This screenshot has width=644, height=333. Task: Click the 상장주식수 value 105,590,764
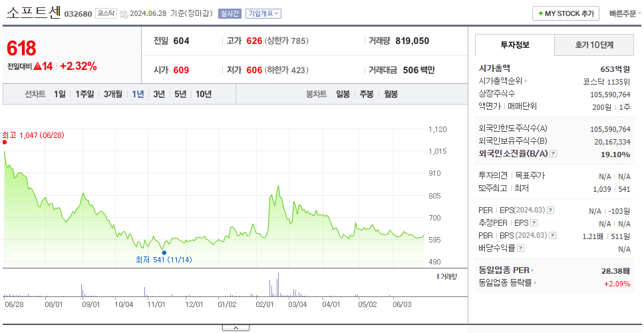tap(610, 95)
